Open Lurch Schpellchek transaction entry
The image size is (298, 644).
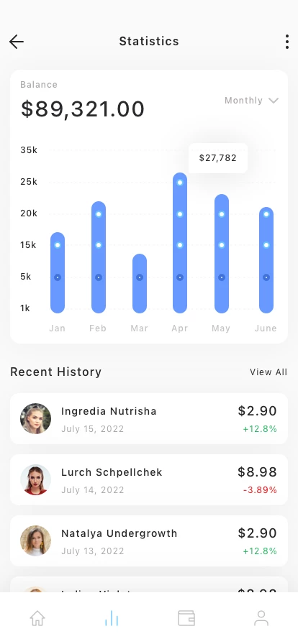[149, 479]
